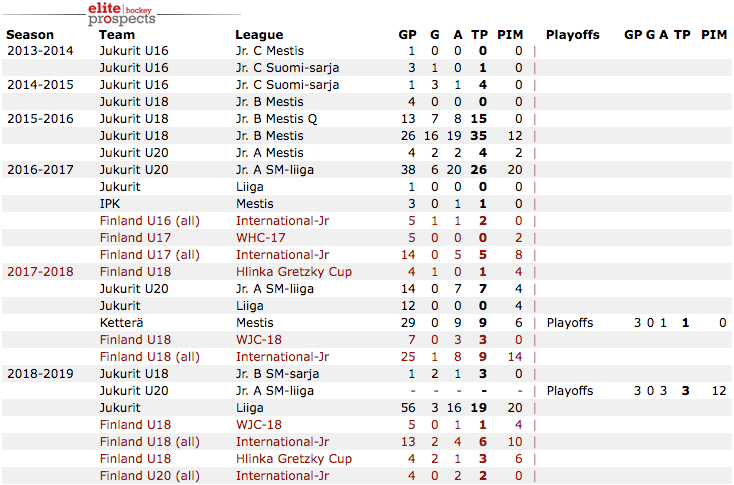Click the PIM column header beside TP
The image size is (734, 485).
510,34
